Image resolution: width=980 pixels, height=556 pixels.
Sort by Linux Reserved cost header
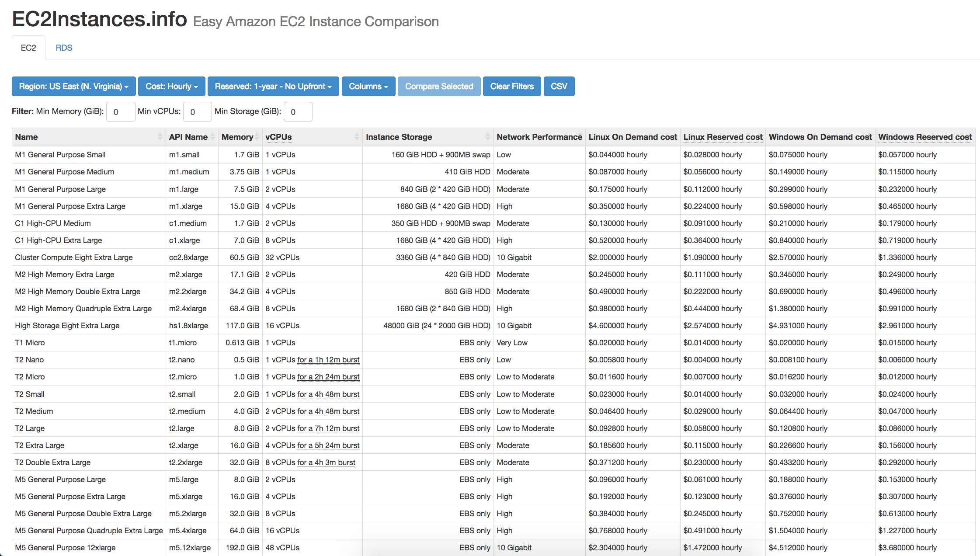tap(723, 137)
